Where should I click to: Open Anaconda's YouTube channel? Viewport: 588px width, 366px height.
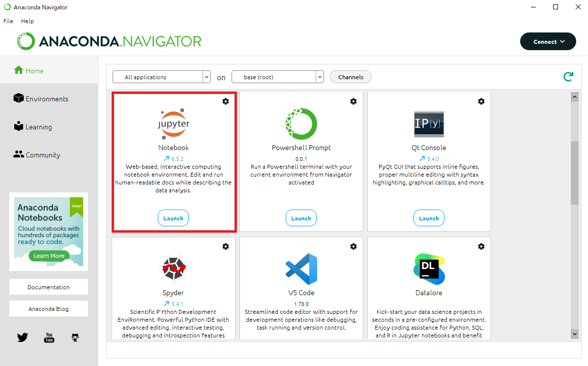tap(49, 337)
